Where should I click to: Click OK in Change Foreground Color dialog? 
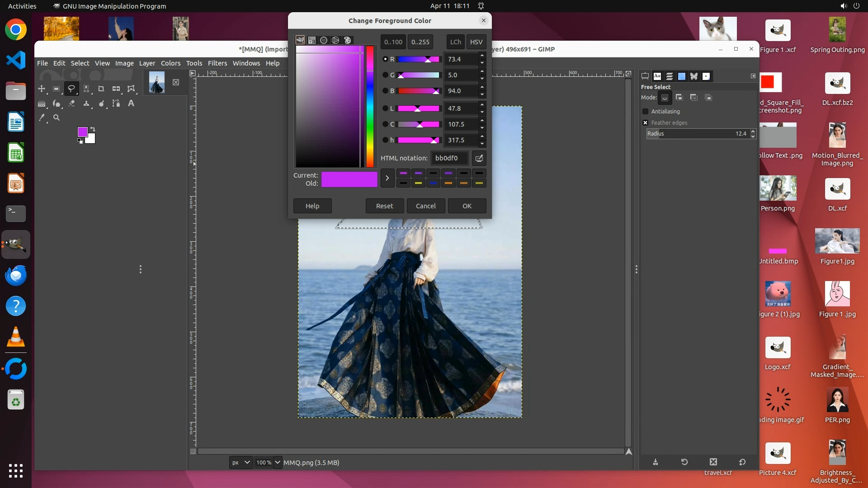pos(467,206)
